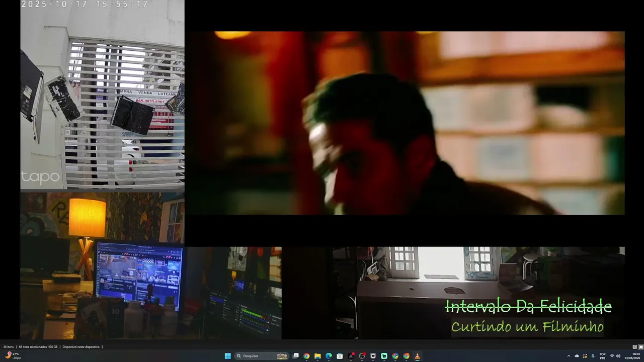Viewport: 644px width, 362px height.
Task: Open the 27°C Limpo weather widget
Action: [12, 356]
